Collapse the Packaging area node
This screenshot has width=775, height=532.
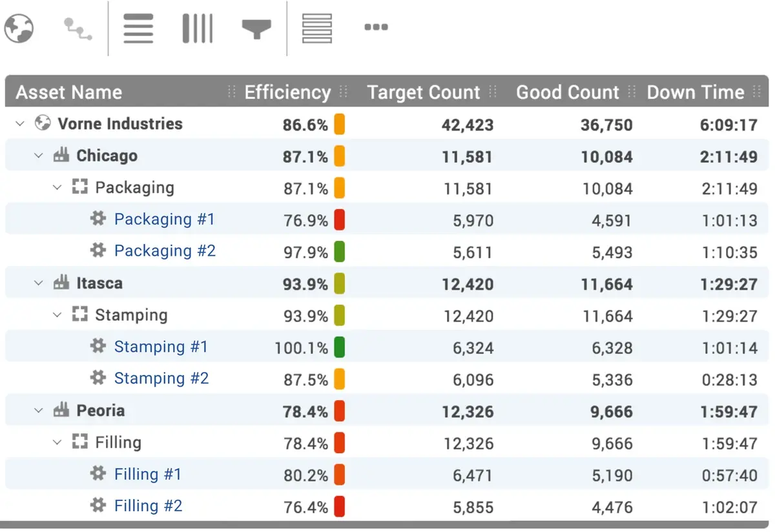click(x=57, y=187)
